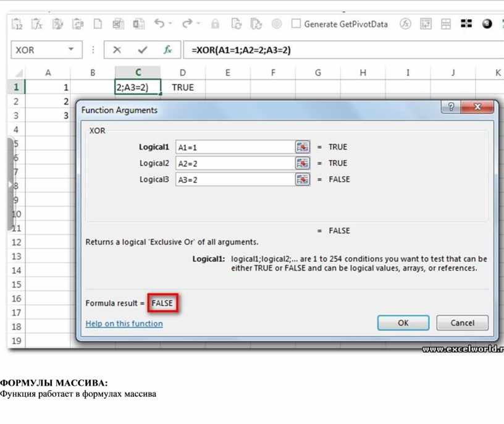Click the Undo arrow icon
504x424 pixels.
tap(159, 24)
